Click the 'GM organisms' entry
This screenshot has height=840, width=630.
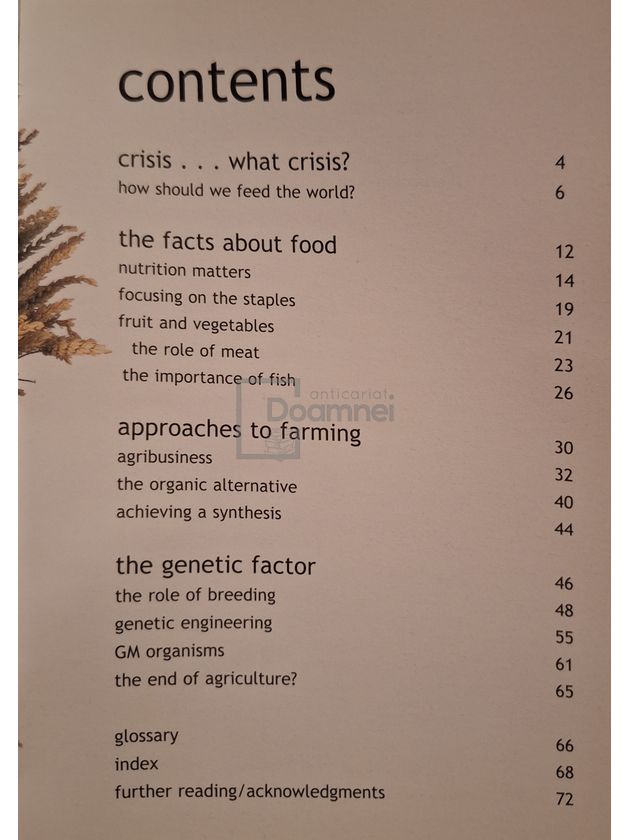click(x=169, y=651)
